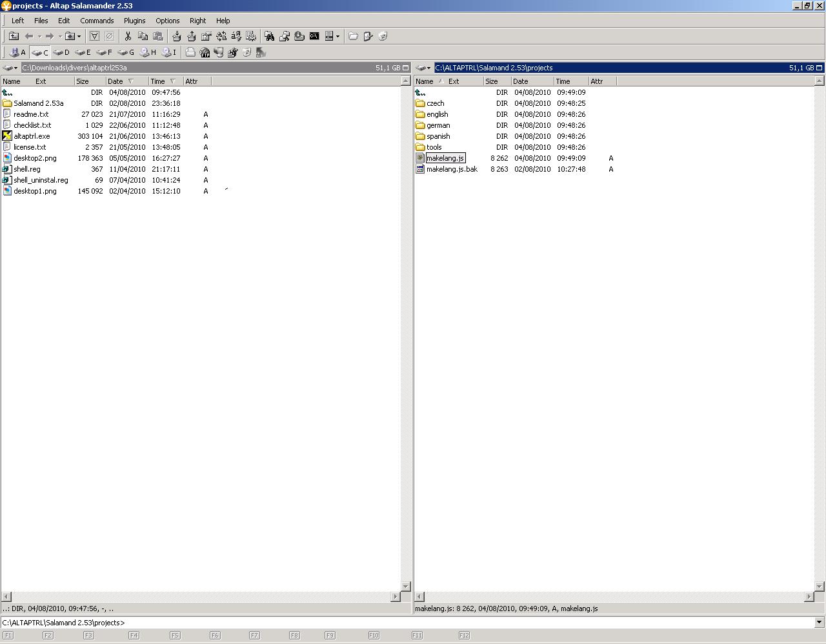
Task: Click the Cut (scissors) toolbar icon
Action: point(128,36)
